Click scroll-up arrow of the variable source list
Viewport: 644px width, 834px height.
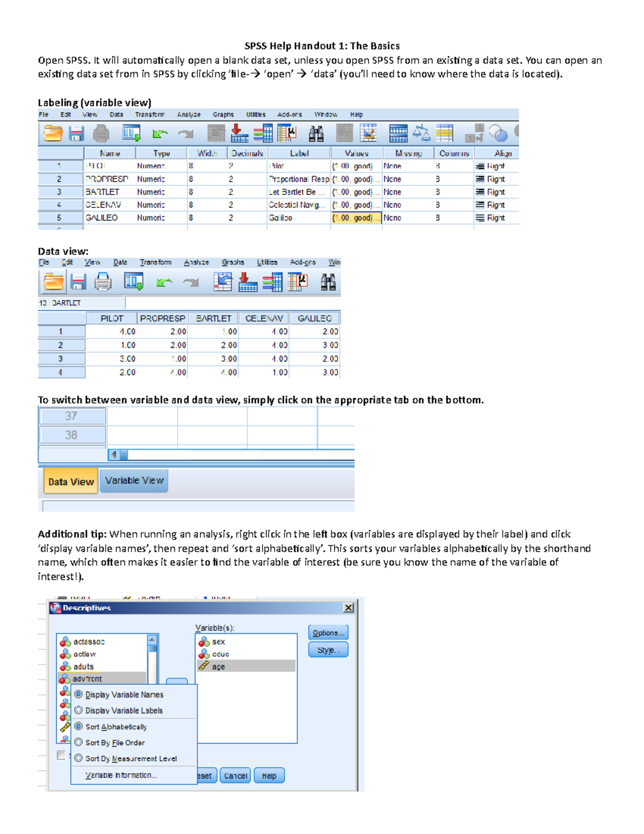(x=152, y=639)
